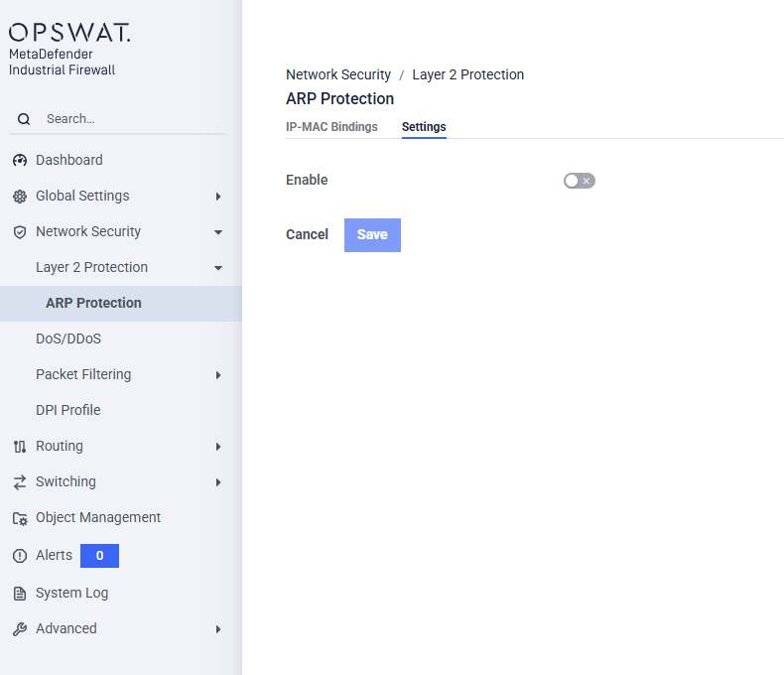Screen dimensions: 784x675
Task: Open the DoS/DDoS menu item
Action: click(x=68, y=339)
